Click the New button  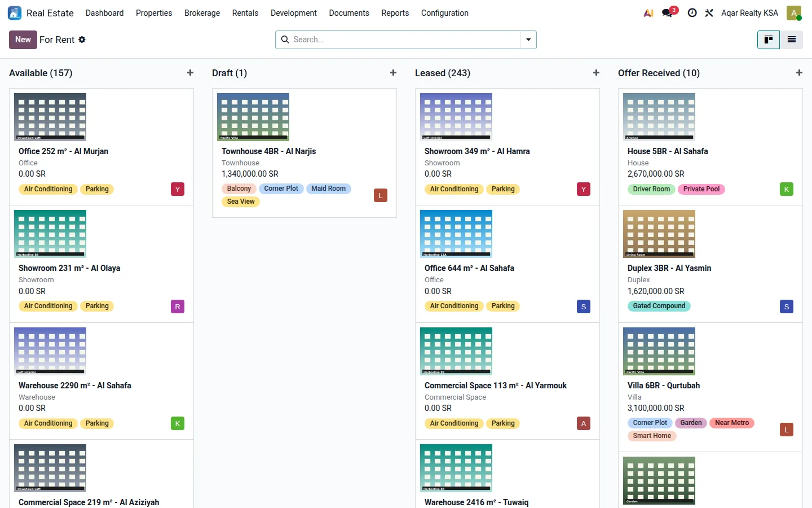(23, 40)
